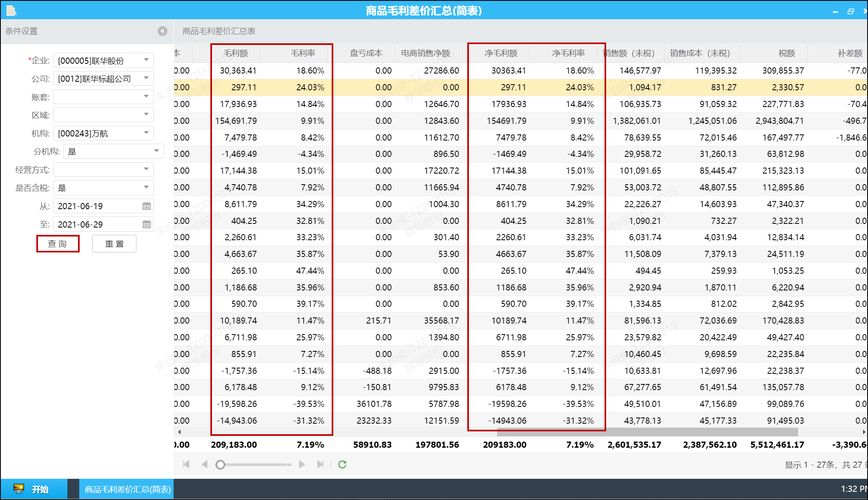Screen dimensions: 868x500
Task: Expand the 企业 dropdown
Action: coord(146,60)
